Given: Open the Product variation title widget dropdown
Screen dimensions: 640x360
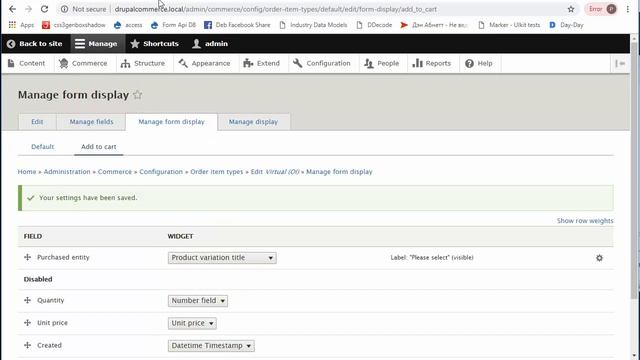Looking at the screenshot, I should [x=222, y=258].
